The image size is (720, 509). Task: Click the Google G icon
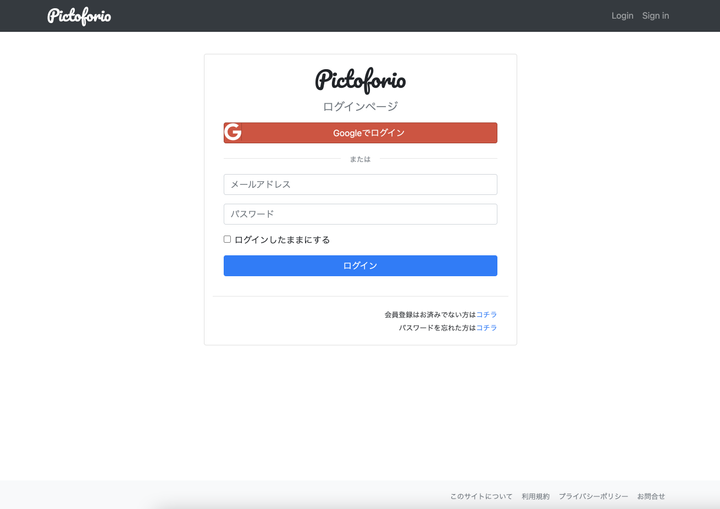(233, 132)
